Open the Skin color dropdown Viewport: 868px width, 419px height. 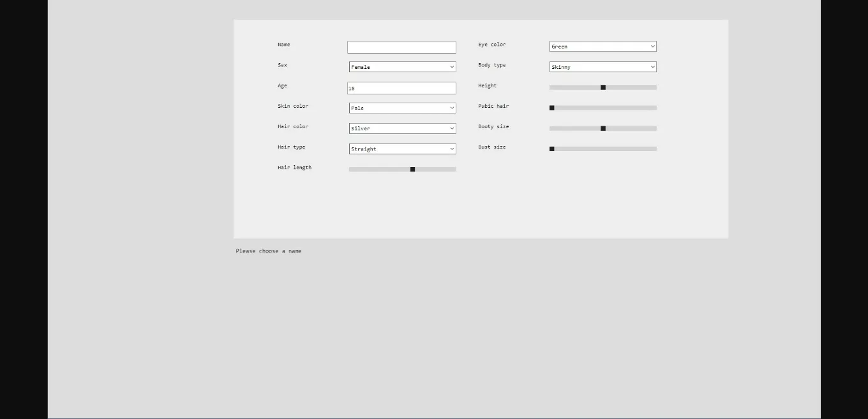point(402,108)
